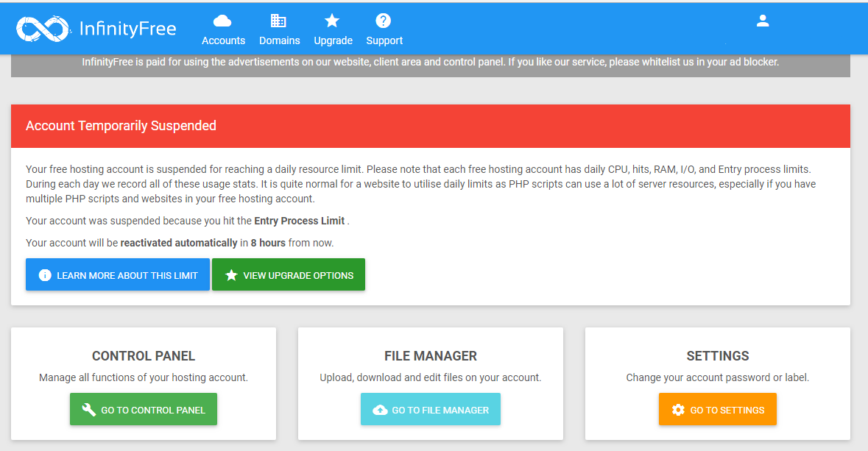The width and height of the screenshot is (868, 451).
Task: Open the Domains menu label
Action: pyautogui.click(x=280, y=40)
